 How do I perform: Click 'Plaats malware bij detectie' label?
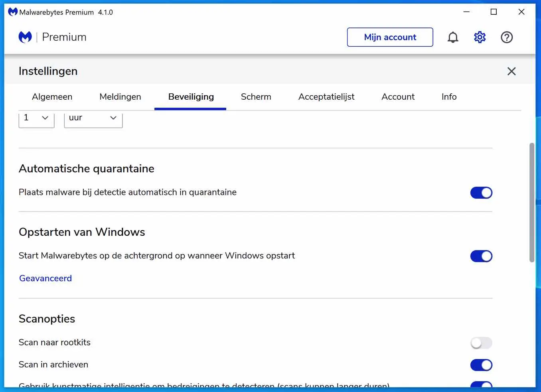coord(128,192)
